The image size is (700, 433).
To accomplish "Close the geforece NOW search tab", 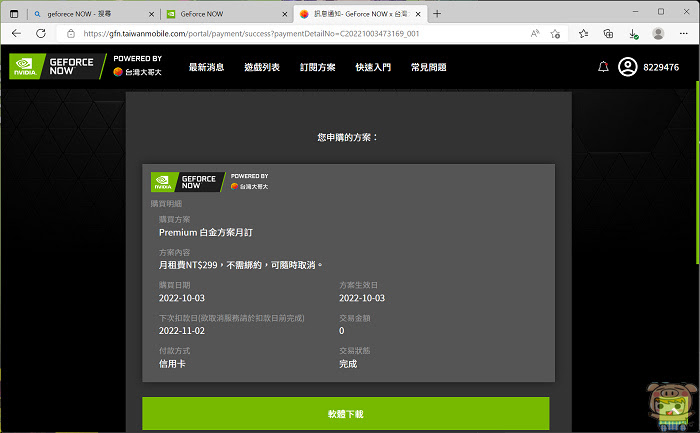I will click(151, 14).
